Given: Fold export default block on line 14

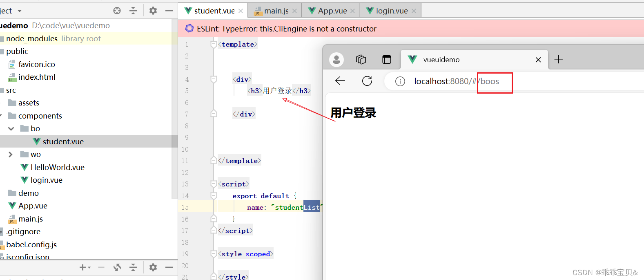Looking at the screenshot, I should 214,196.
